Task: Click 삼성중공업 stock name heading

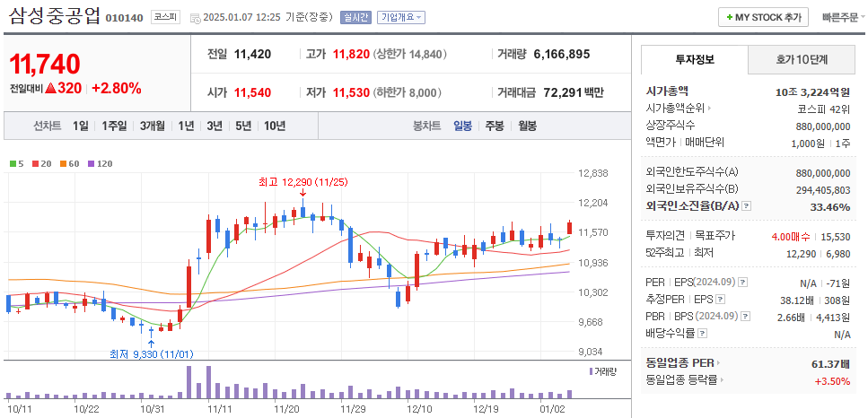Action: (x=55, y=16)
